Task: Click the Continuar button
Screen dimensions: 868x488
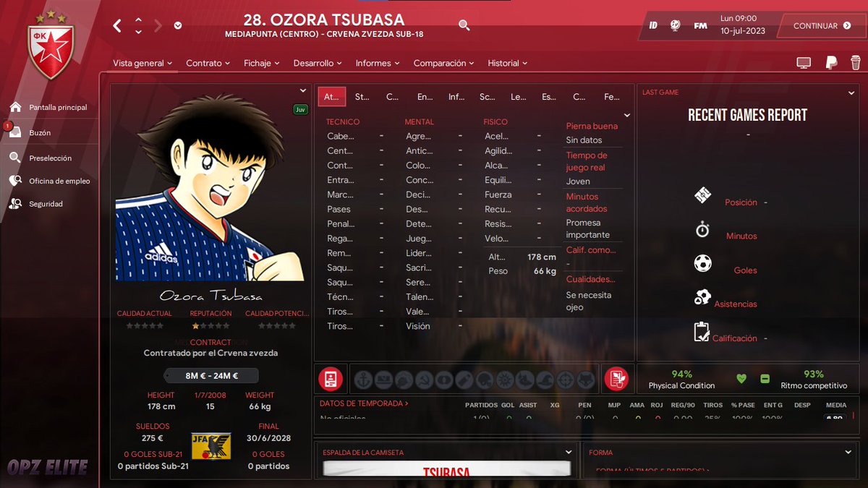Action: click(x=822, y=26)
